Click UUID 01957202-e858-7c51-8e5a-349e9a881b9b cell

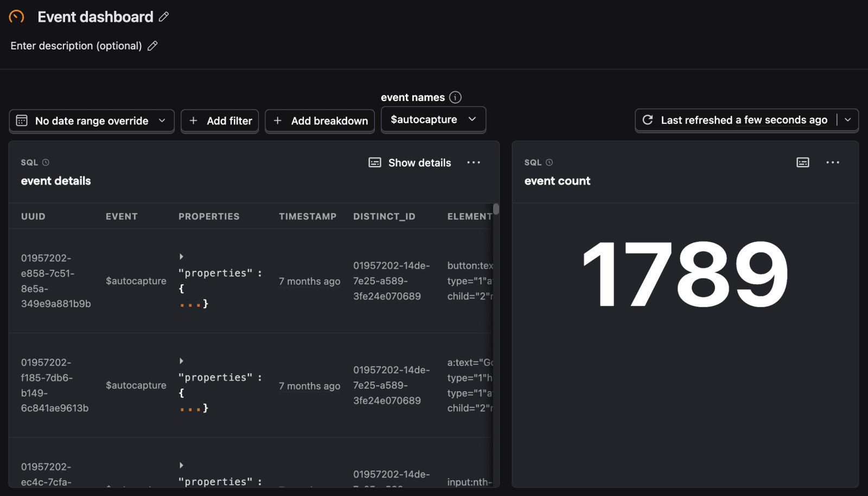(56, 281)
